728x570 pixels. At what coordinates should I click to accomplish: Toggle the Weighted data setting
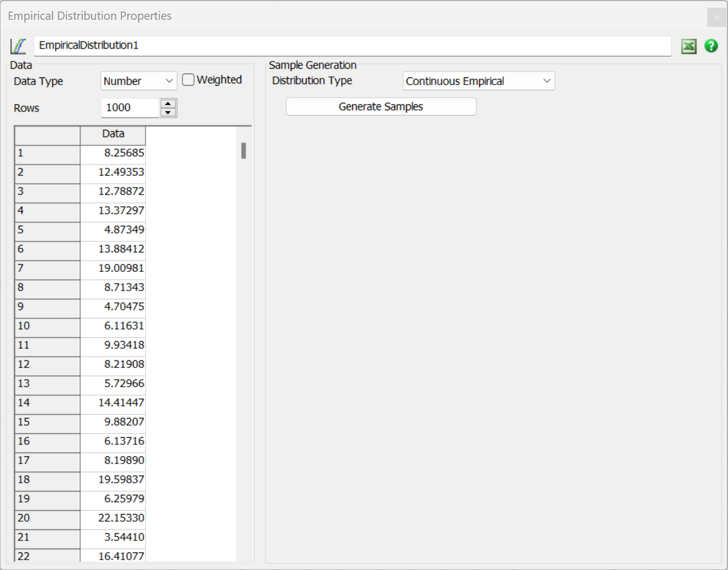(188, 79)
